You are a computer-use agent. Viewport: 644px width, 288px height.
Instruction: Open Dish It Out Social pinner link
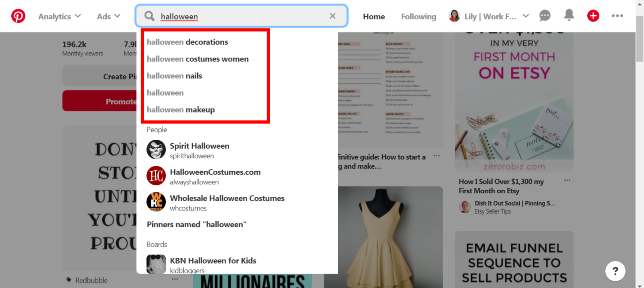pyautogui.click(x=515, y=203)
